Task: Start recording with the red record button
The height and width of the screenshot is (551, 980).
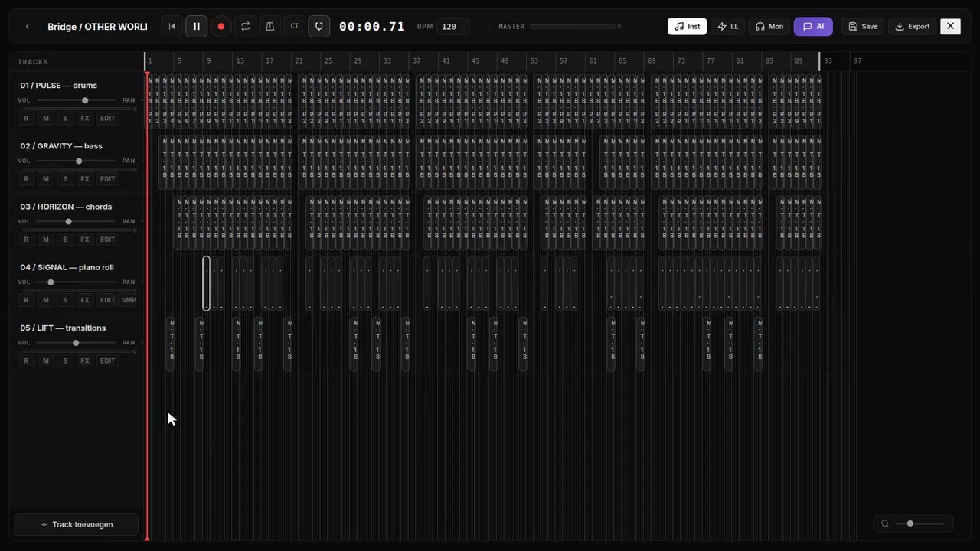Action: 220,27
